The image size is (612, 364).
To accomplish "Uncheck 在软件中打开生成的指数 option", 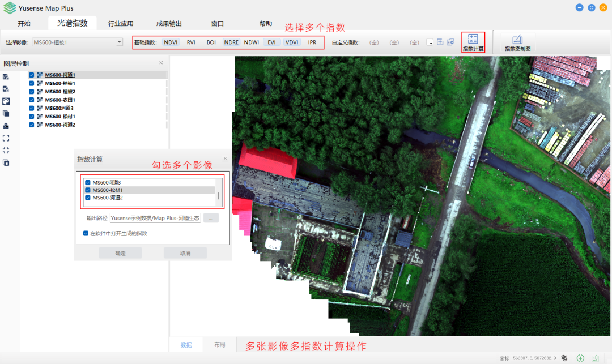I will (x=86, y=233).
